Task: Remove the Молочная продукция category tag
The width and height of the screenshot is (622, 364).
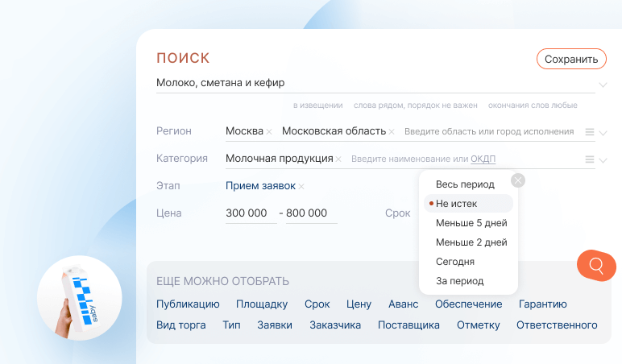Action: [x=338, y=159]
